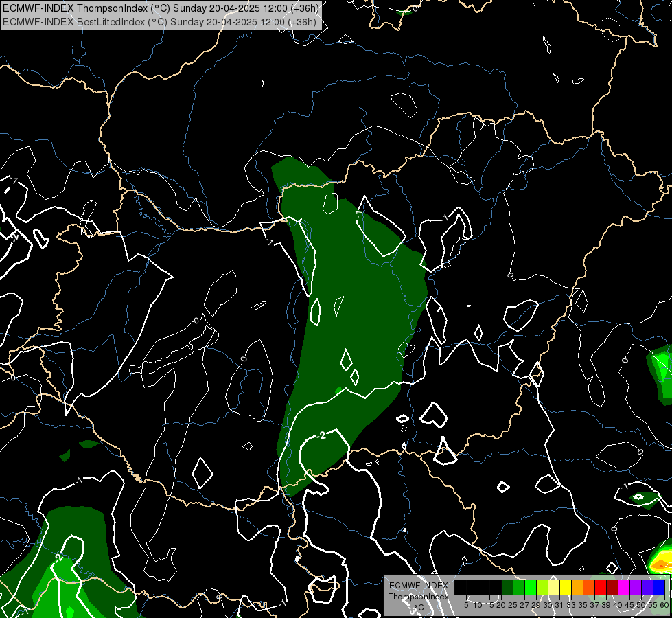Click legend tick value 60
Image resolution: width=672 pixels, height=618 pixels.
pos(664,605)
